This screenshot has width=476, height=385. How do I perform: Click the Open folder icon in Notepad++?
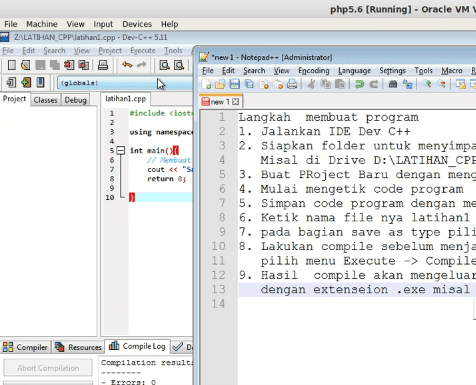point(220,84)
